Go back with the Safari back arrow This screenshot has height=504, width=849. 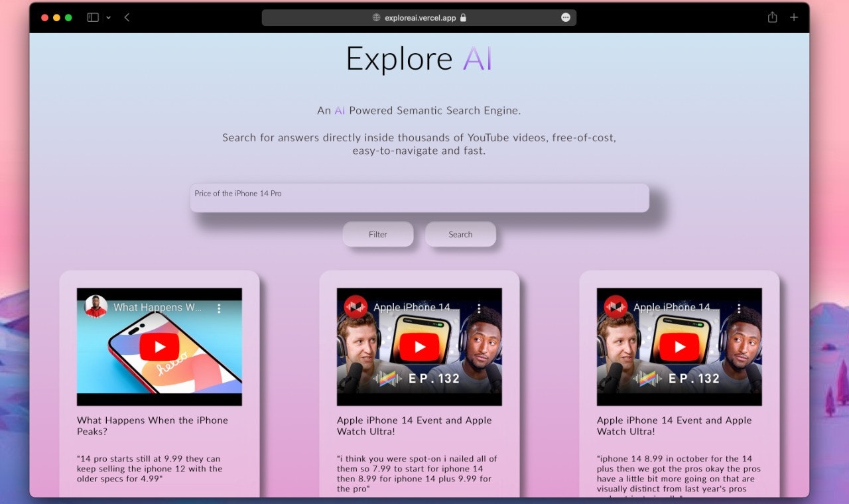pyautogui.click(x=127, y=17)
